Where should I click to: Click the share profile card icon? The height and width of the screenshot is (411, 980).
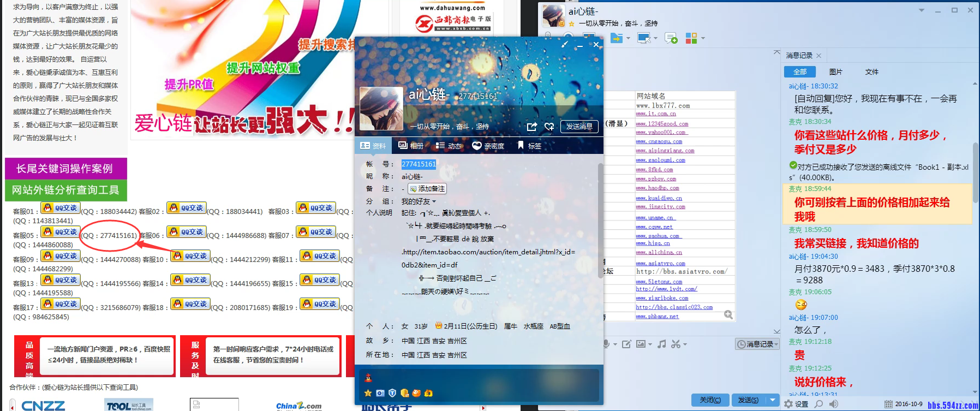531,127
